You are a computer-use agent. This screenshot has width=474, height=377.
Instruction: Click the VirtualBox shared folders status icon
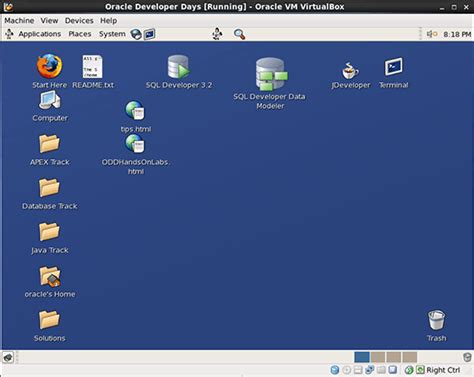coord(381,370)
